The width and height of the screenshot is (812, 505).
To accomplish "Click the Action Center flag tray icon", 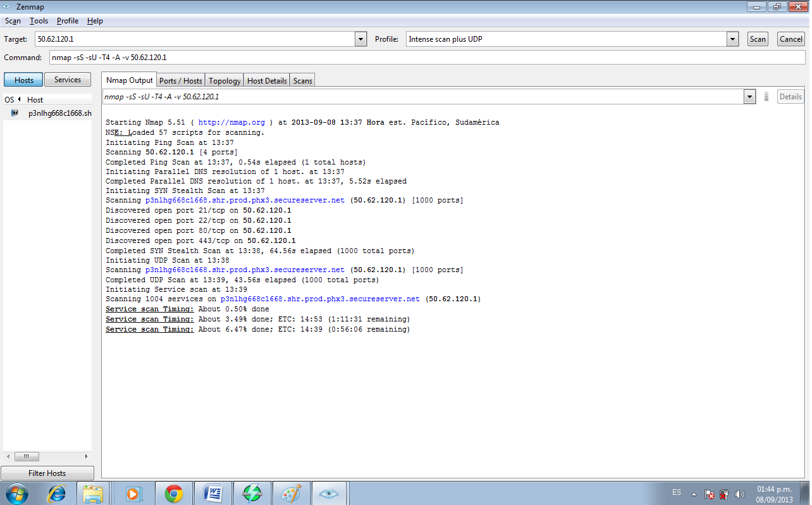I will point(710,494).
